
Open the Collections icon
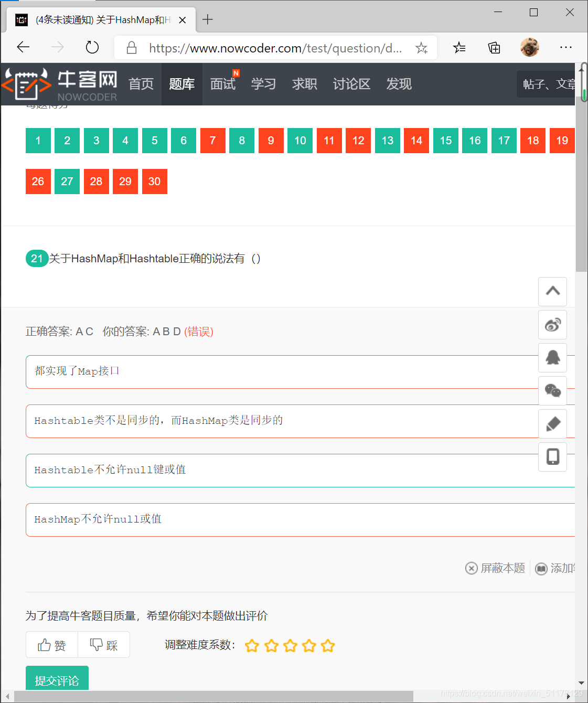click(x=494, y=48)
